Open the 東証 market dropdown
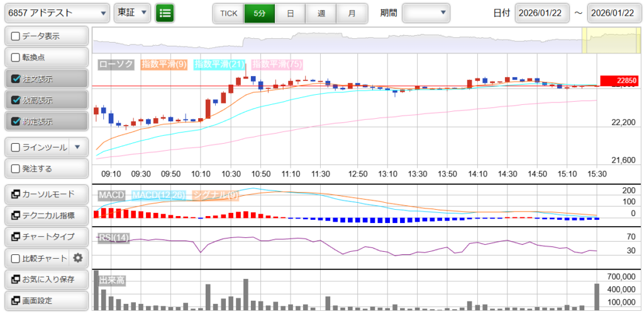Viewport: 644px width, 314px height. coord(133,13)
